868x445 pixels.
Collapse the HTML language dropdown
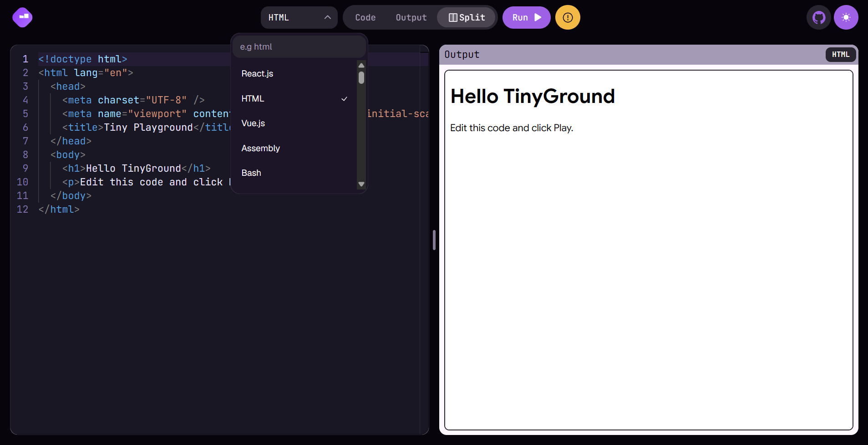[299, 17]
